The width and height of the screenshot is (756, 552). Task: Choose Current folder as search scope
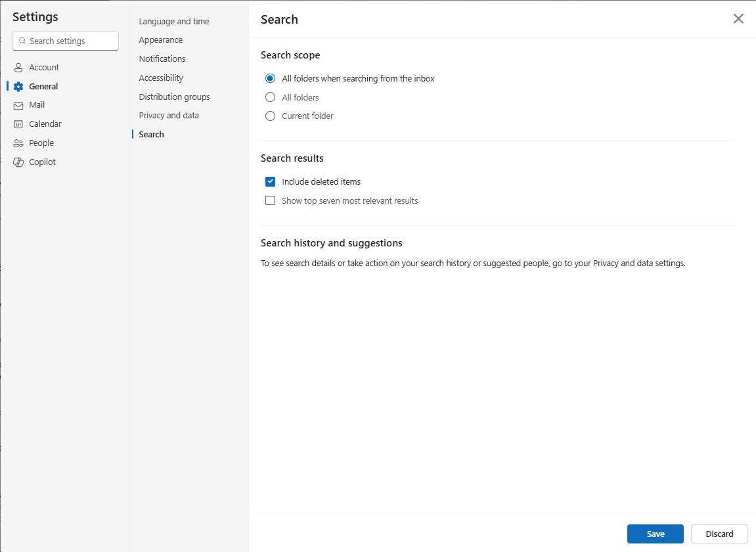[270, 116]
